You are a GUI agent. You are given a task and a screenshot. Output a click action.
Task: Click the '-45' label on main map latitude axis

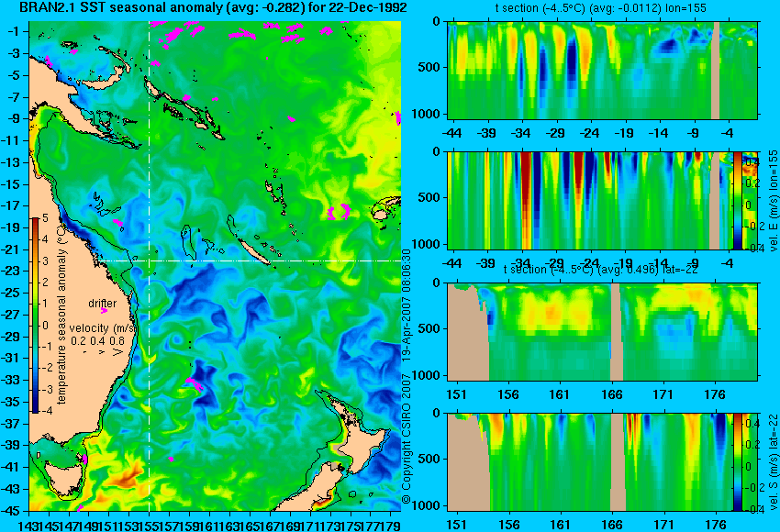click(13, 511)
